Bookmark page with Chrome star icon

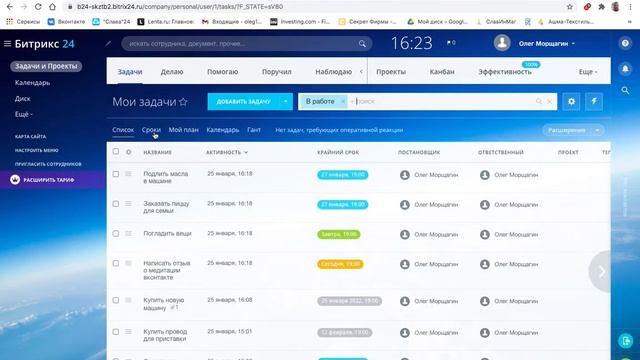pos(570,7)
